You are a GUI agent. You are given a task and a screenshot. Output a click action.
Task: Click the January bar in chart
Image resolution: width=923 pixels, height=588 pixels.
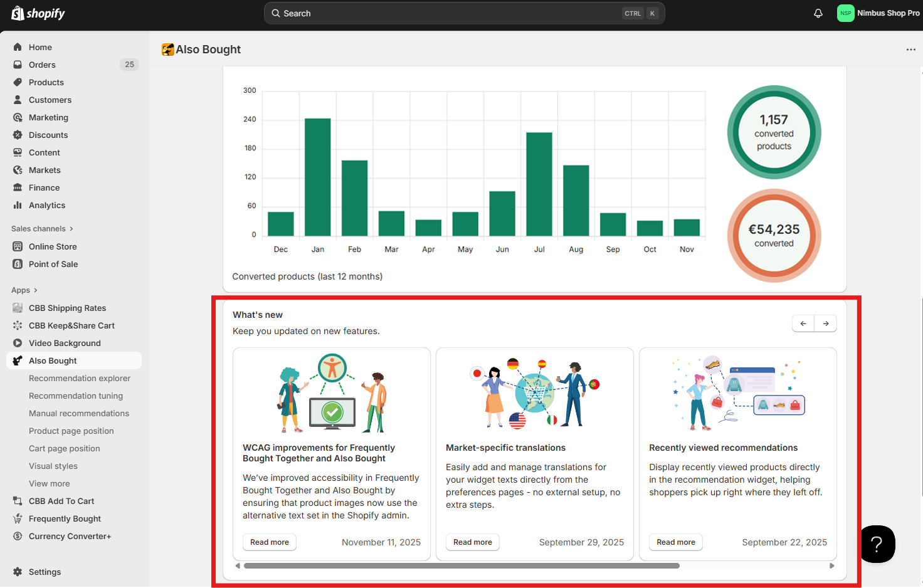click(x=318, y=177)
